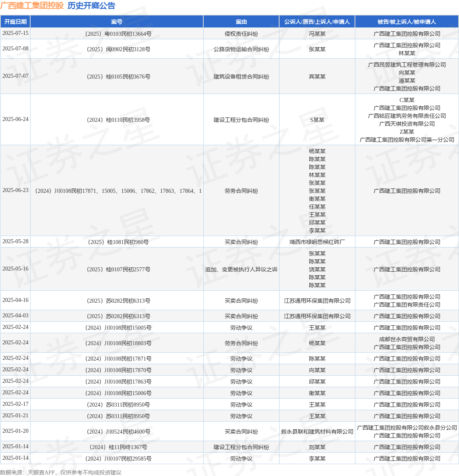Click plaintiff 饶某某
This screenshot has width=459, height=476.
pos(317,269)
